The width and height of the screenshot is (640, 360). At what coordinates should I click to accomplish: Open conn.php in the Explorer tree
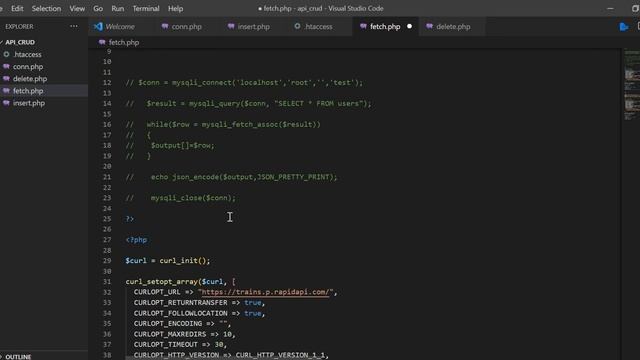28,67
